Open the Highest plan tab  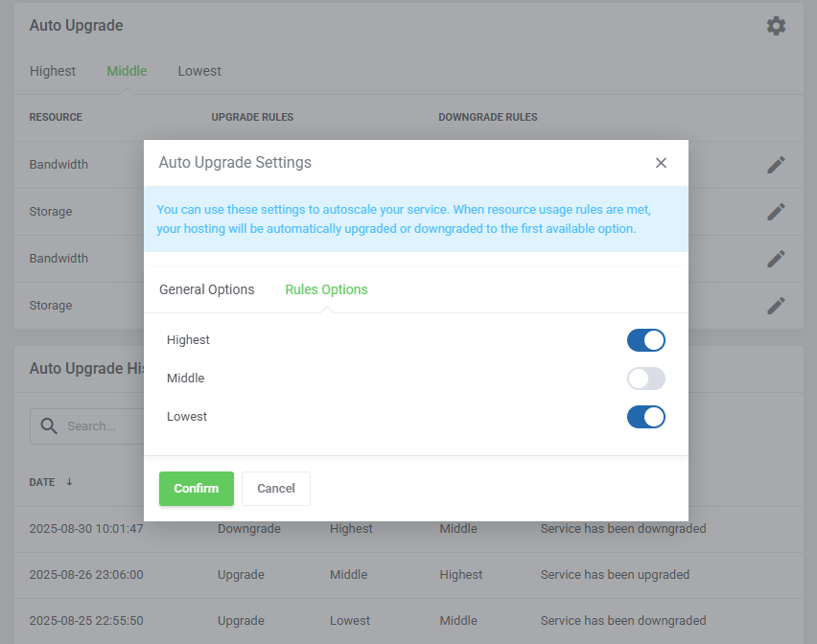(53, 70)
